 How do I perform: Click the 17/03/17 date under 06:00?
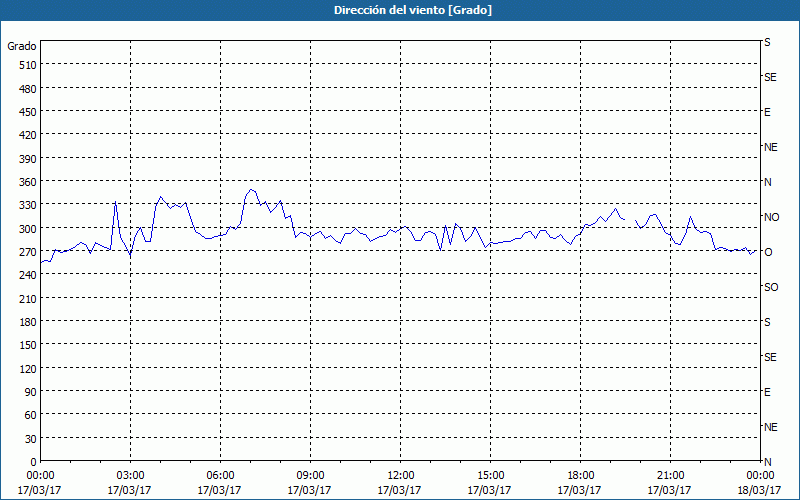(x=219, y=490)
